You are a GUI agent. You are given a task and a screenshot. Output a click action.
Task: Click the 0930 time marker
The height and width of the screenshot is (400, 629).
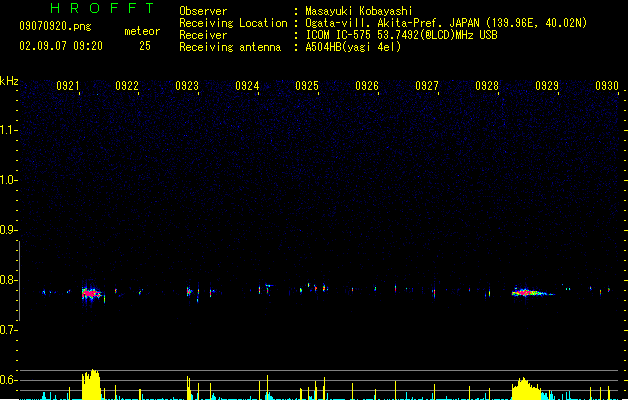[x=607, y=86]
